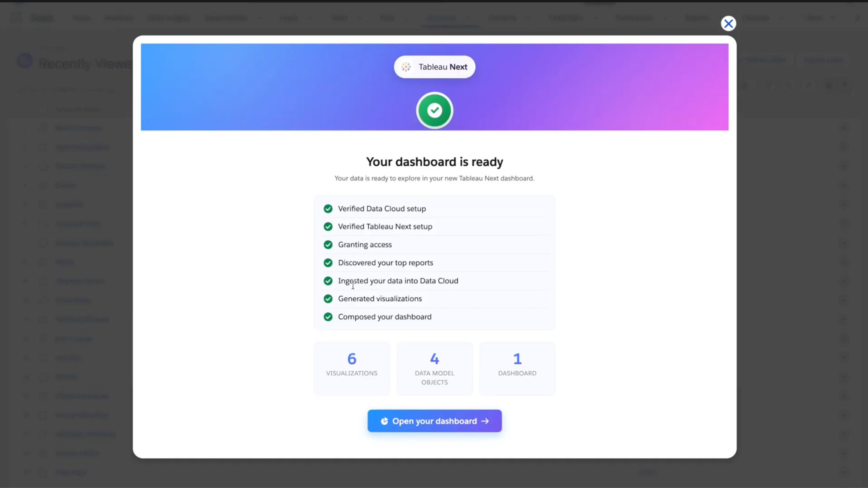Click the "Your data is ready to explore" subtitle
The width and height of the screenshot is (868, 488).
tap(434, 178)
